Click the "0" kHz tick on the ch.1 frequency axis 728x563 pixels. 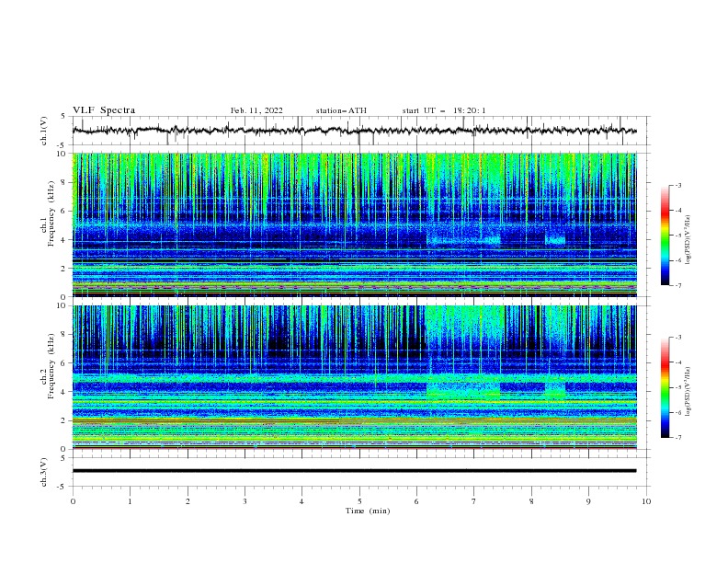pyautogui.click(x=63, y=297)
